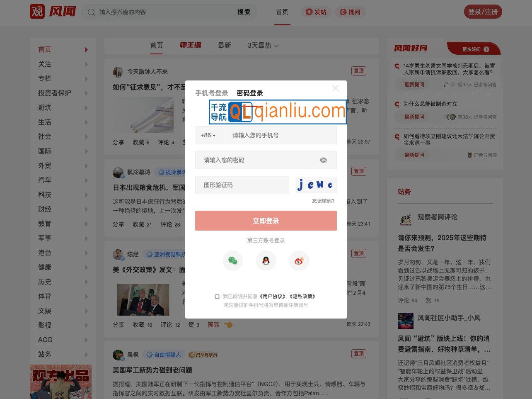This screenshot has height=399, width=532.
Task: Click the 观 site logo
Action: coord(37,11)
